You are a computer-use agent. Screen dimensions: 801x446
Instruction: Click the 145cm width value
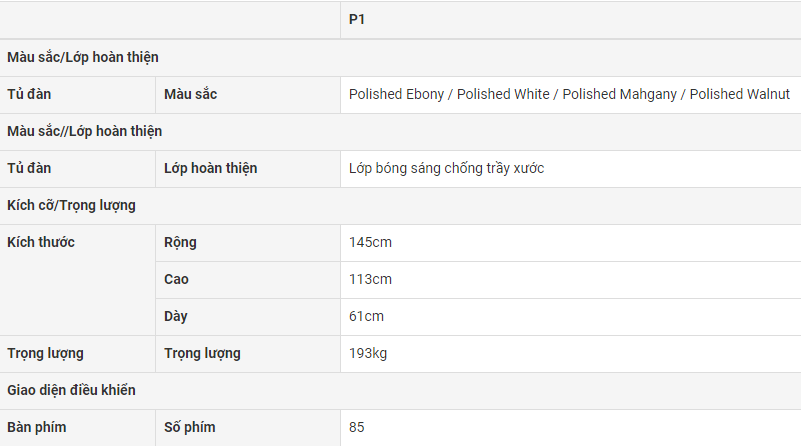pos(370,242)
